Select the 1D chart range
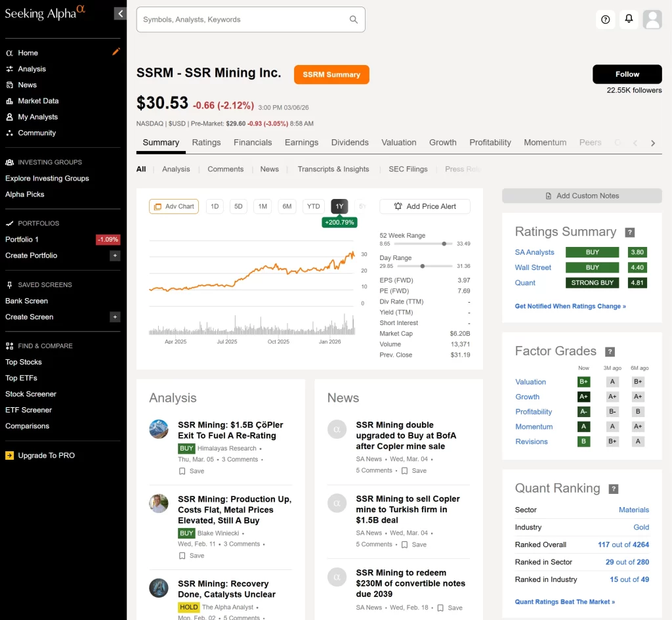 pyautogui.click(x=214, y=206)
